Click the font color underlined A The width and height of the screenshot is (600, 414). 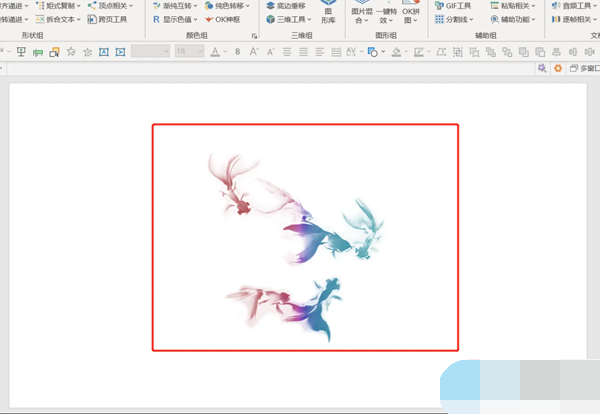tap(214, 51)
